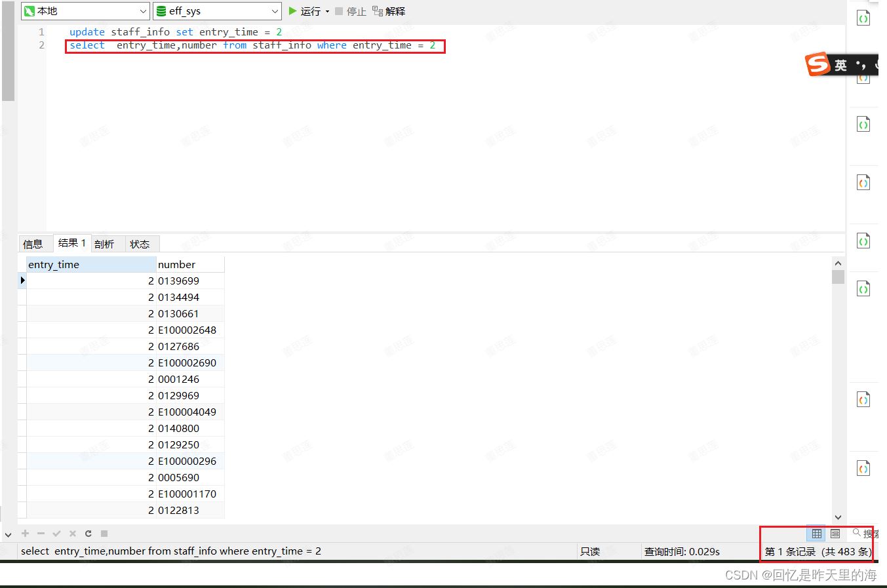Open the 运行 dropdown arrow
The width and height of the screenshot is (887, 588).
pos(327,12)
